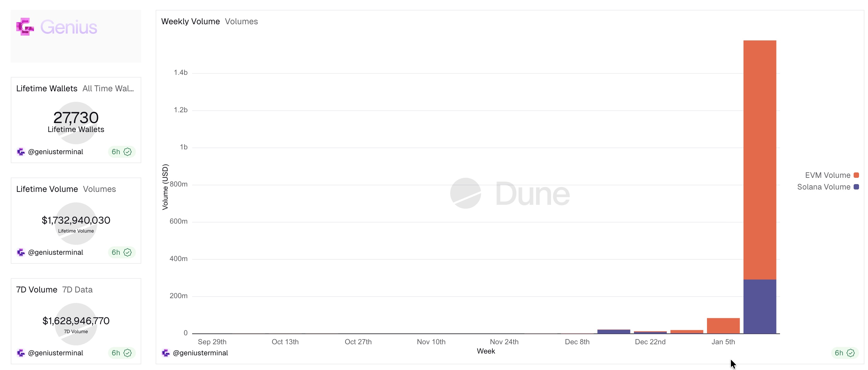This screenshot has height=370, width=868.
Task: Click the Lifetime Volume verified checkmark icon
Action: [x=128, y=252]
